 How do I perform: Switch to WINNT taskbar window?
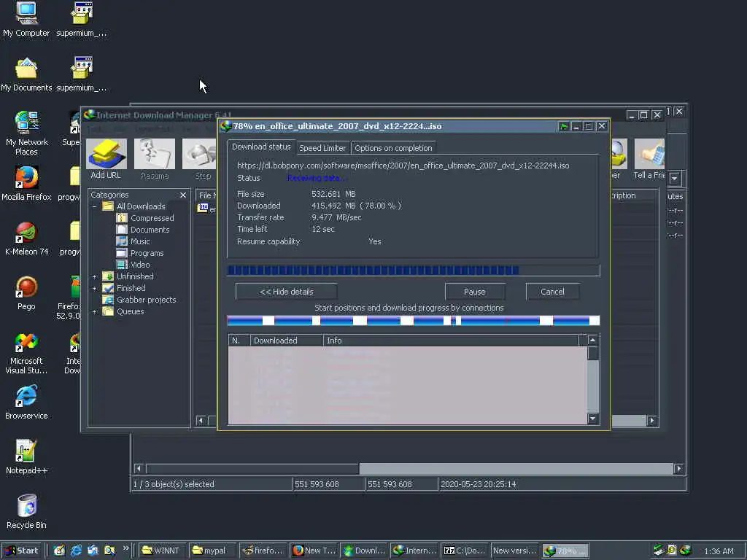pyautogui.click(x=163, y=551)
